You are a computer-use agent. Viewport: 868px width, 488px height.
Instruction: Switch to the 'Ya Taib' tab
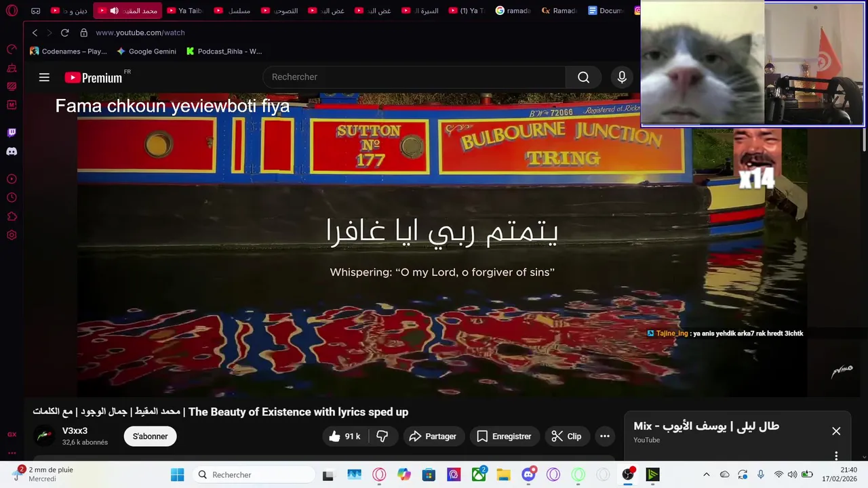click(186, 11)
